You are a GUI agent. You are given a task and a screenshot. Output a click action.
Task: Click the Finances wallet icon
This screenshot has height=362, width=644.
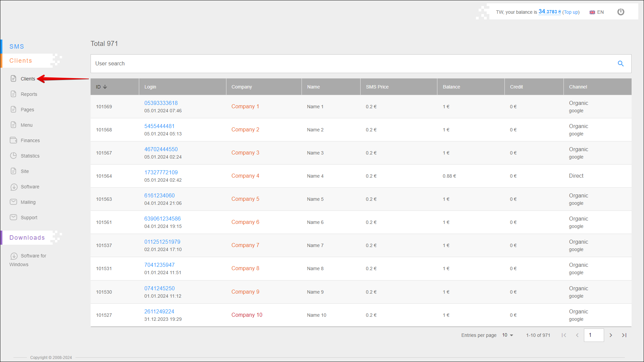(x=13, y=140)
